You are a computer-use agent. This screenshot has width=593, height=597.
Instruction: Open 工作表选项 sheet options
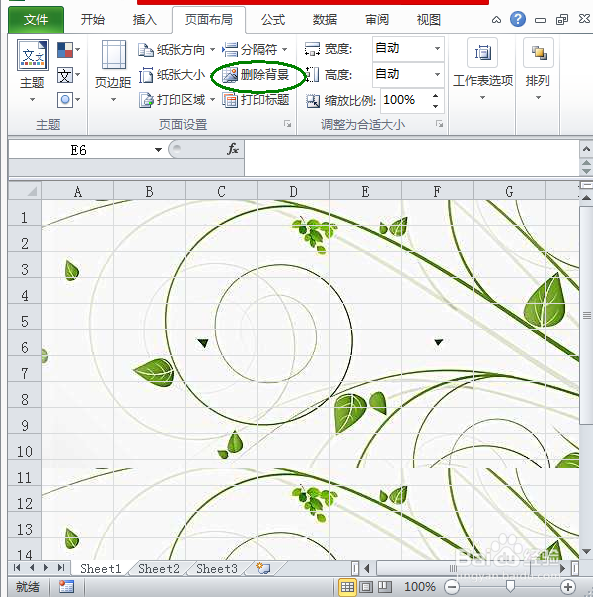click(483, 69)
